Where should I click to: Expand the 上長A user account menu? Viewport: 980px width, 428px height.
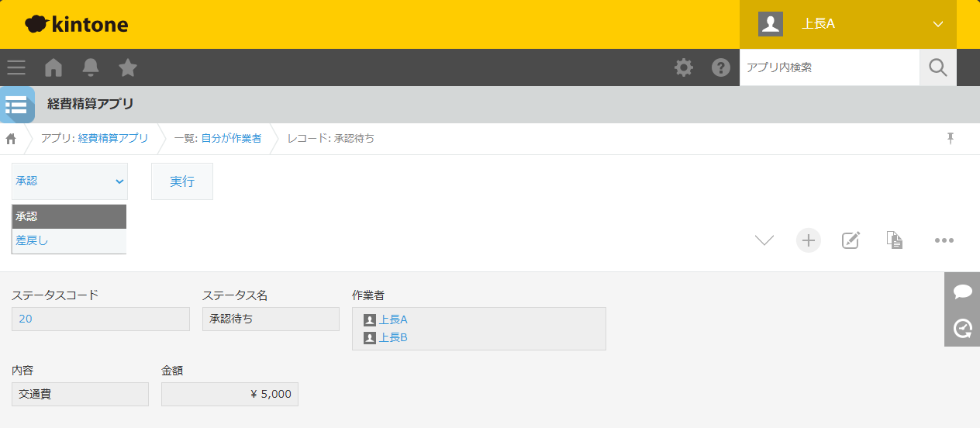pos(847,24)
